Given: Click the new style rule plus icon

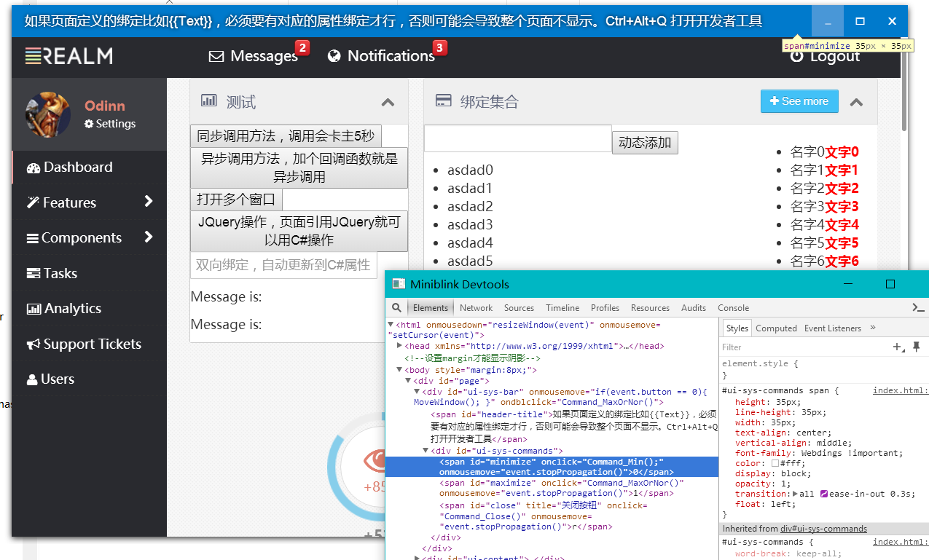Looking at the screenshot, I should 898,347.
